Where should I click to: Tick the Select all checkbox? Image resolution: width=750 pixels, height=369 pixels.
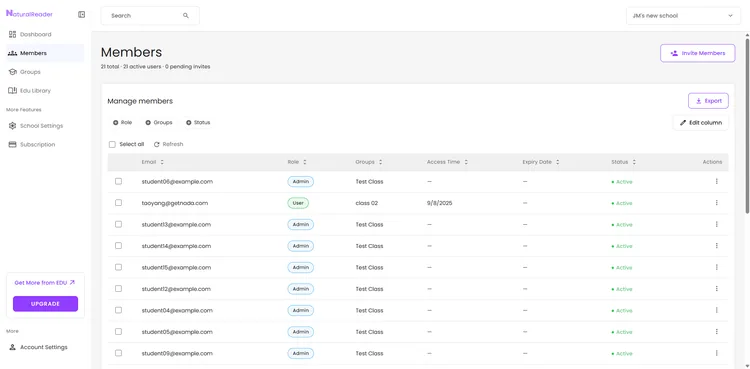pyautogui.click(x=112, y=145)
